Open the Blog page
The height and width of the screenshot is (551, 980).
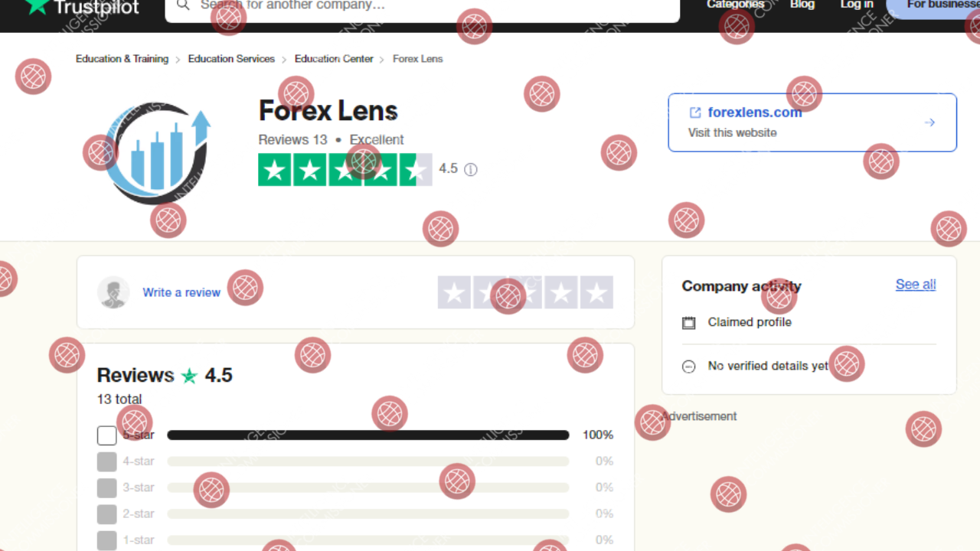802,5
